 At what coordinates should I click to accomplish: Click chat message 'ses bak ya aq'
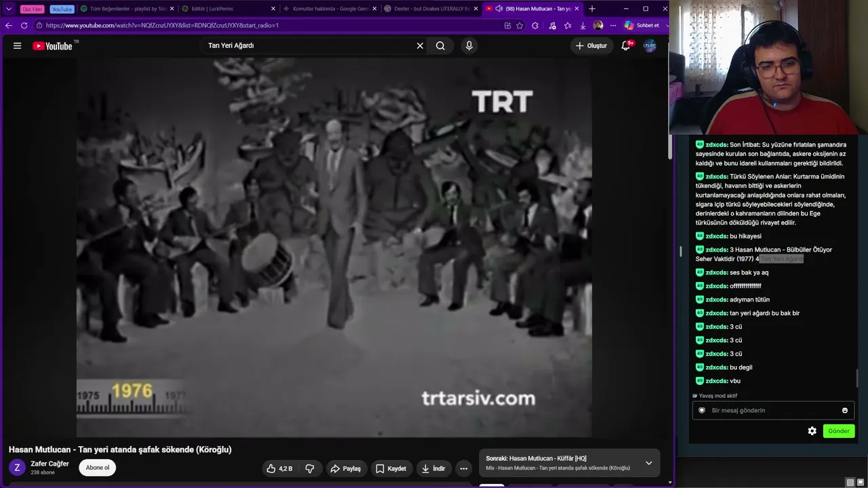(749, 272)
